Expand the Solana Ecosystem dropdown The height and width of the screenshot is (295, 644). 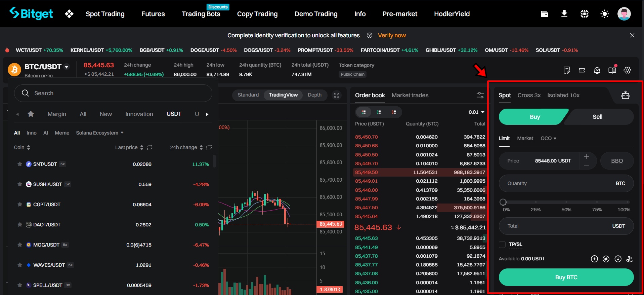(100, 133)
